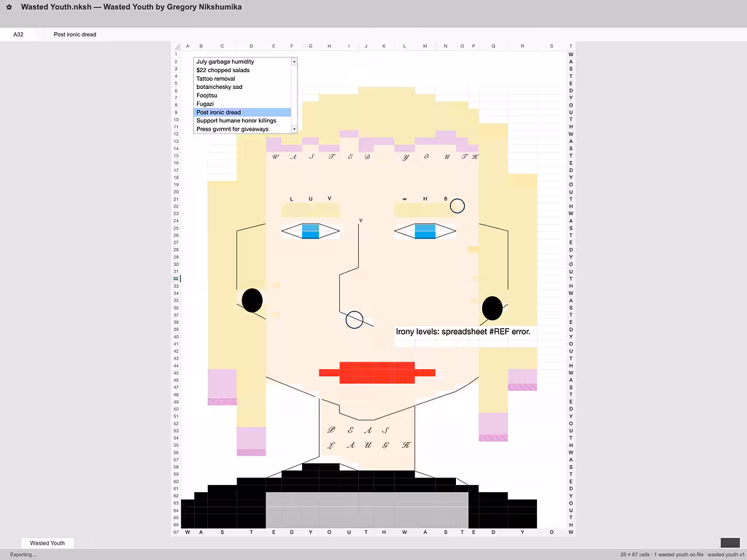Select 'Support humane honor killings' in the list
Screen dimensions: 747x560
(242, 120)
